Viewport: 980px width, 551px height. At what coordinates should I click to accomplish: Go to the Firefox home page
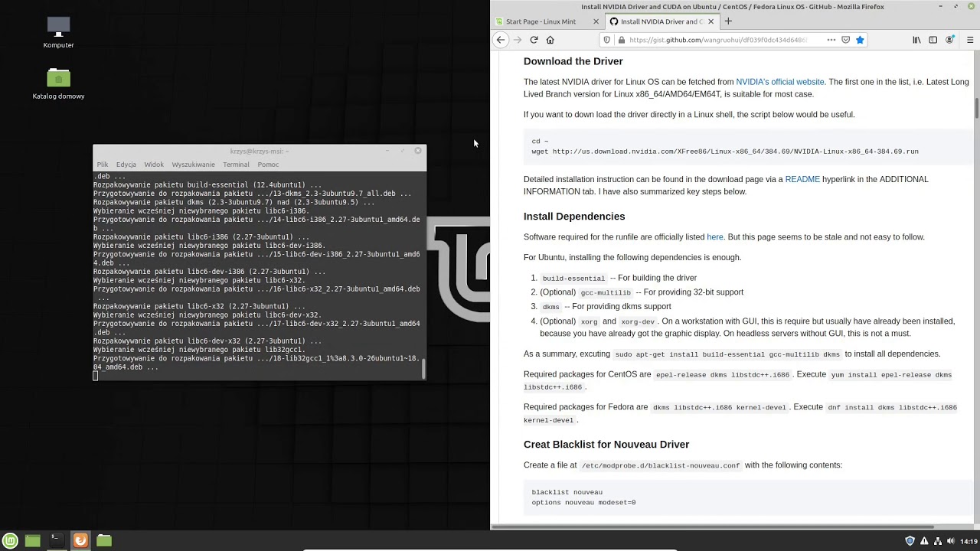550,40
